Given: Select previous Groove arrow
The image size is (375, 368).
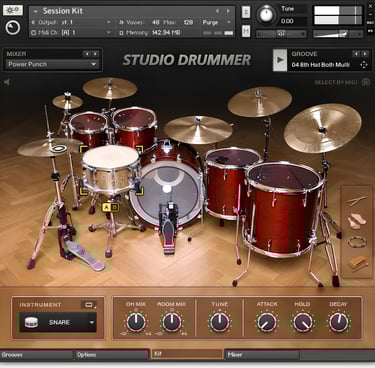Looking at the screenshot, I should (x=356, y=54).
